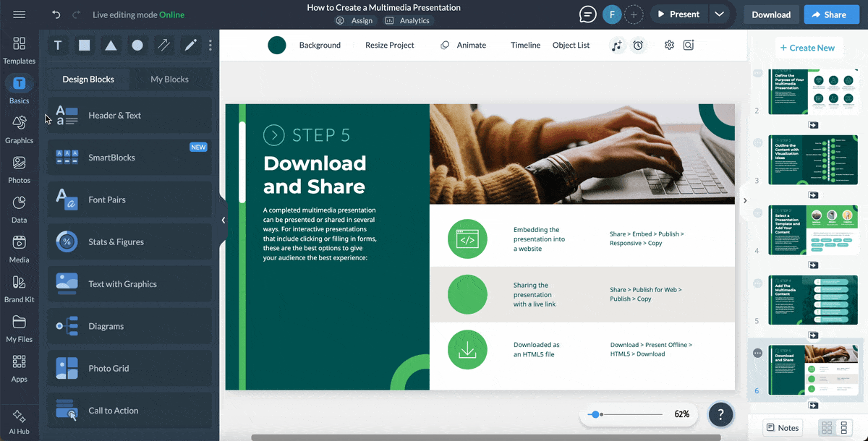Open Brand Kit in sidebar
Image resolution: width=868 pixels, height=441 pixels.
click(x=20, y=289)
